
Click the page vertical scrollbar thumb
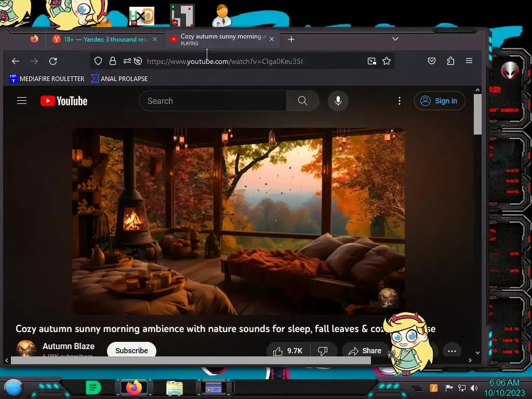click(x=477, y=114)
